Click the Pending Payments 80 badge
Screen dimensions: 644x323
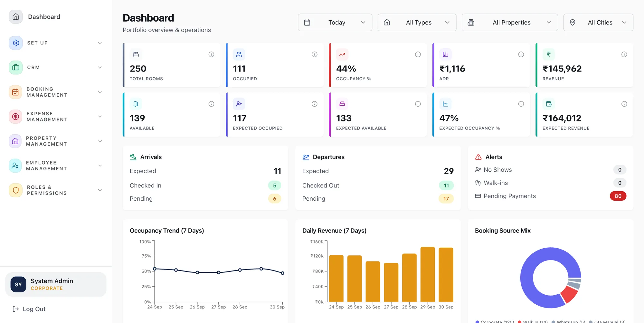coord(618,196)
